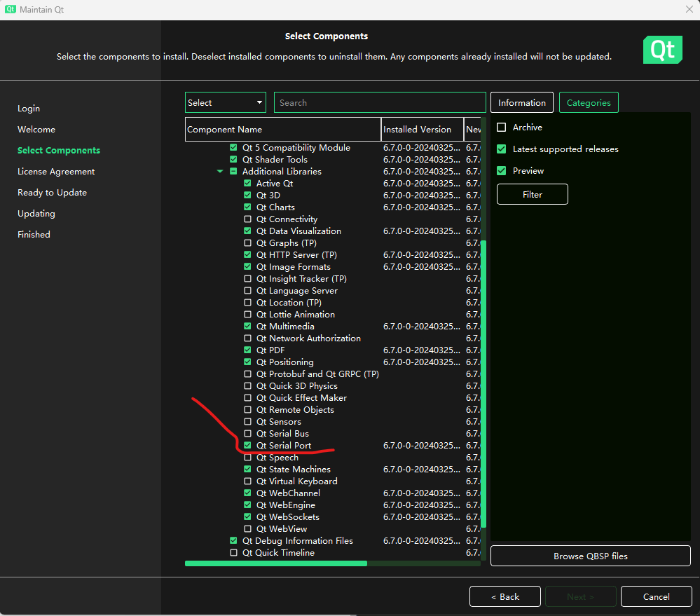Screen dimensions: 700x616
Task: Check Qt Lottie Animation
Action: [x=247, y=314]
